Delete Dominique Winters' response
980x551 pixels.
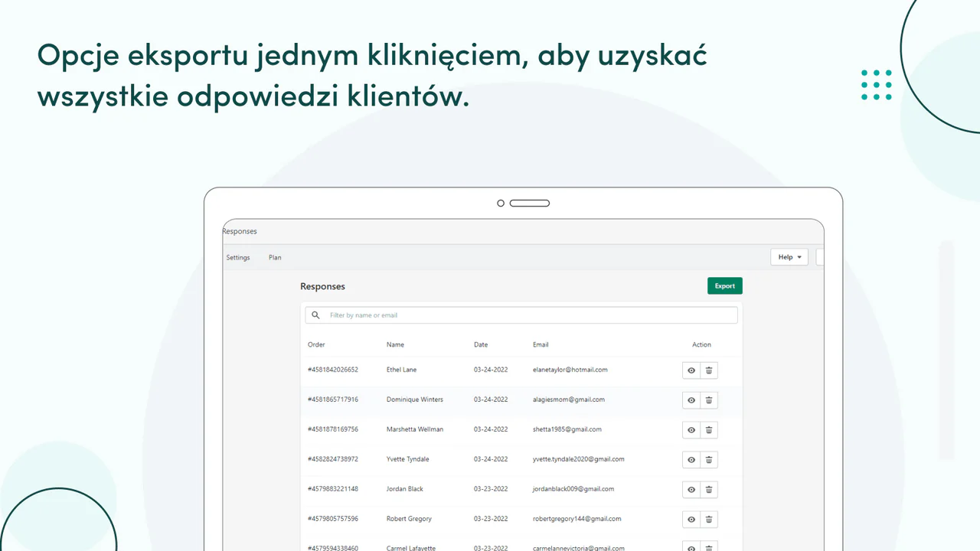(x=709, y=400)
